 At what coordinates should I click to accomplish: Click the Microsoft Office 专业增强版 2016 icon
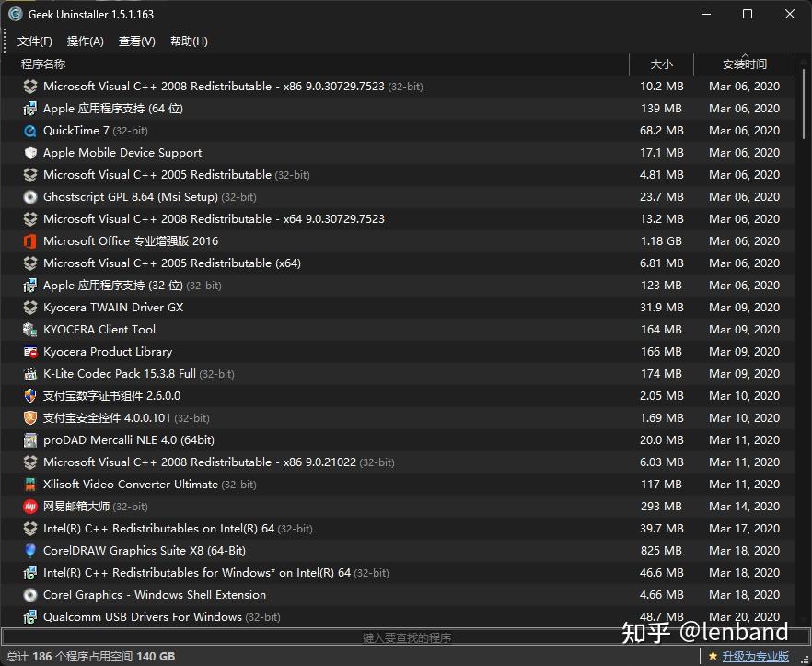[x=30, y=241]
